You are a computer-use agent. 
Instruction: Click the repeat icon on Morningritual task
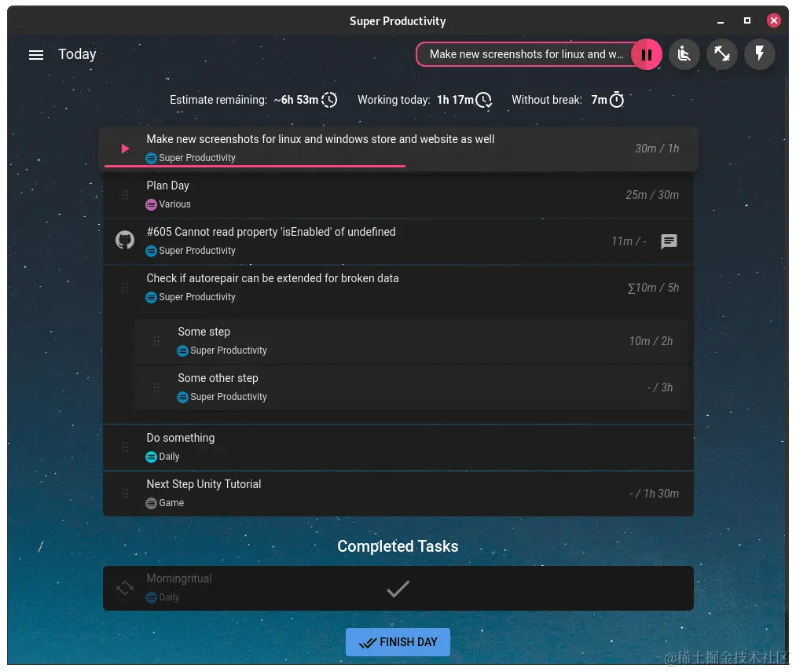125,588
